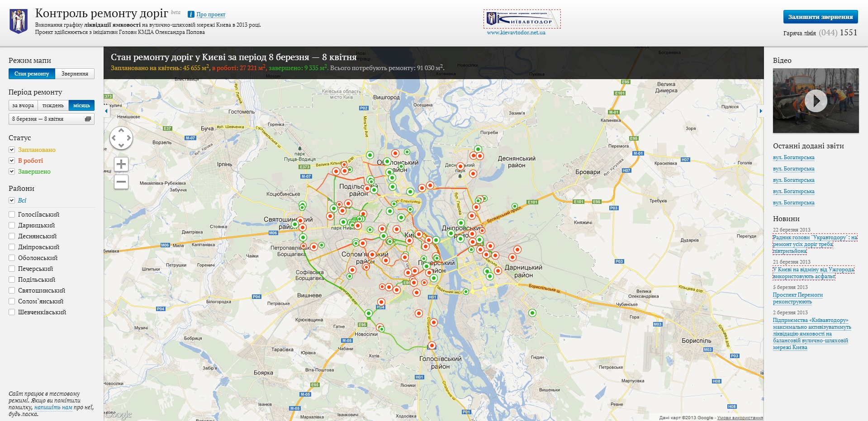Play the road repair video
This screenshot has height=421, width=868.
pos(816,101)
